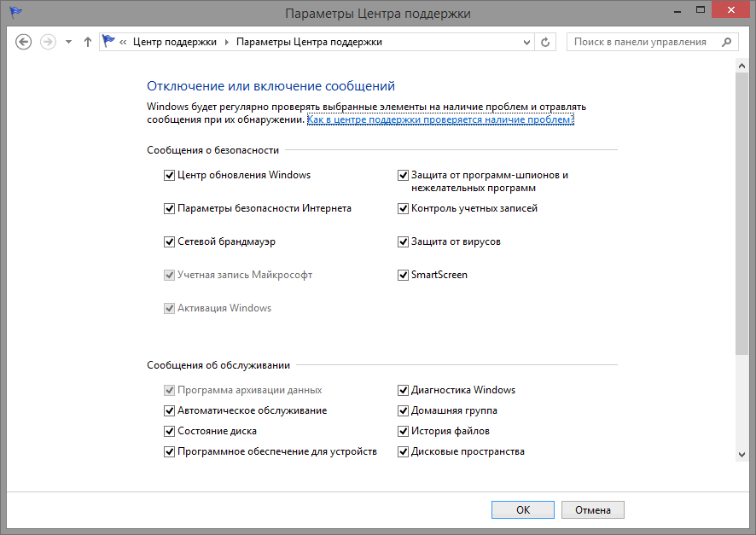This screenshot has width=756, height=535.
Task: Select Параметры Центра поддержки breadcrumb
Action: [x=309, y=42]
